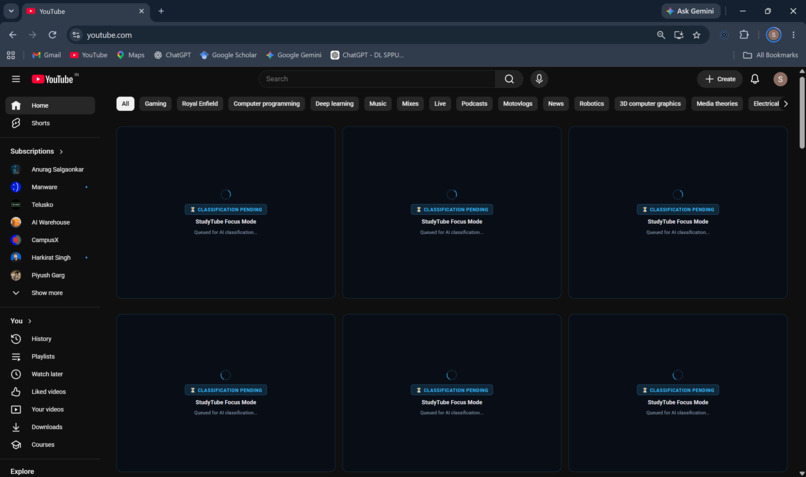The width and height of the screenshot is (806, 477).
Task: Go to Home in sidebar
Action: tap(50, 105)
